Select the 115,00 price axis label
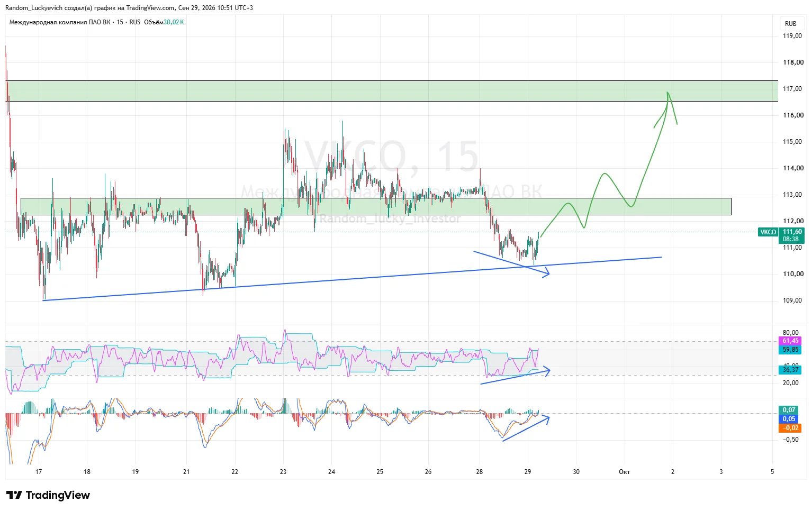 793,142
